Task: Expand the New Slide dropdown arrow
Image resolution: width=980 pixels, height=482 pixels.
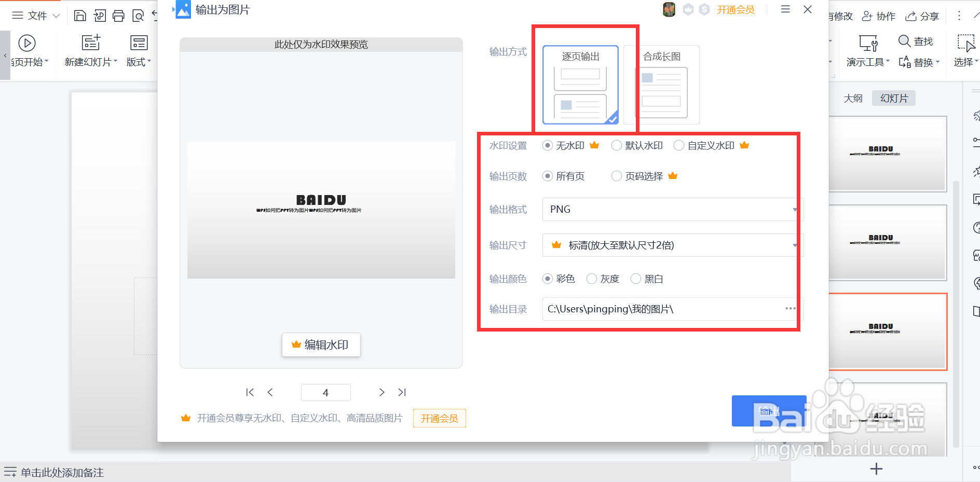Action: 115,61
